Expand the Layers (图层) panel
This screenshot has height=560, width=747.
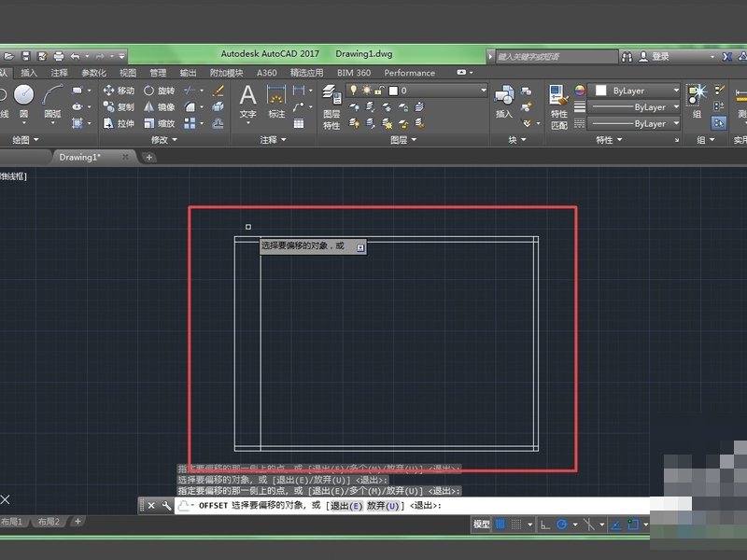pos(403,139)
